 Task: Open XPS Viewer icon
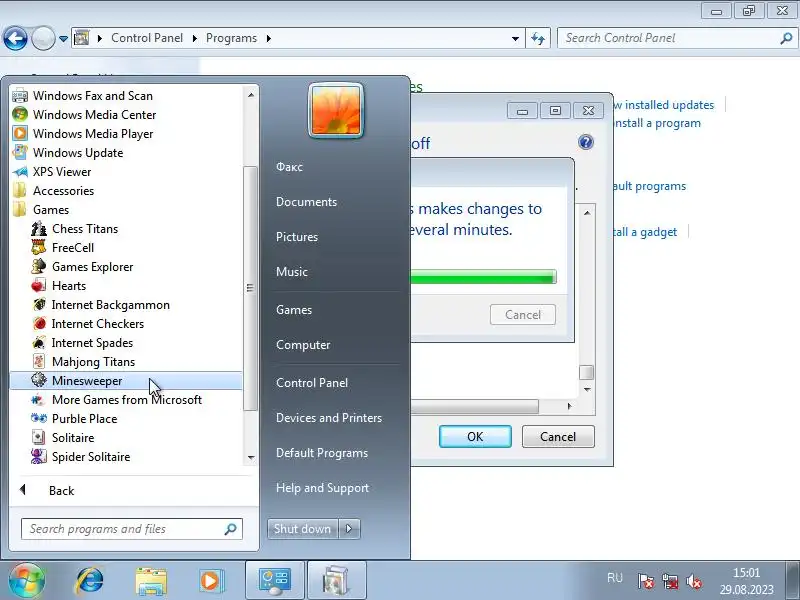[x=20, y=171]
